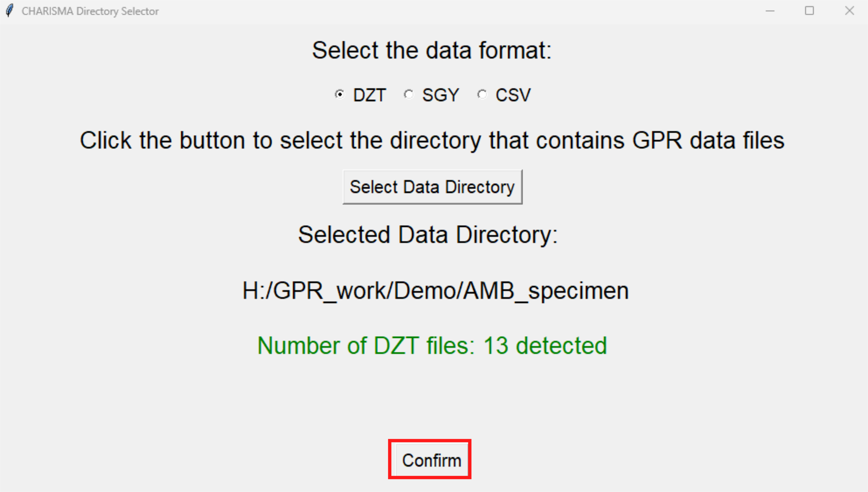Click the 'Select the data format:' heading
Image resolution: width=868 pixels, height=492 pixels.
pos(432,50)
